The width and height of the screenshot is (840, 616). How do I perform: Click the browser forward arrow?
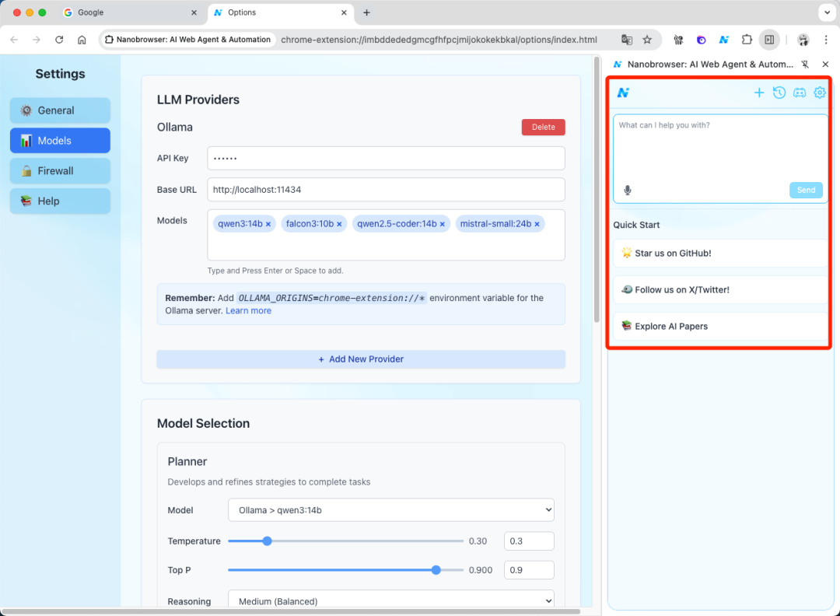click(37, 40)
